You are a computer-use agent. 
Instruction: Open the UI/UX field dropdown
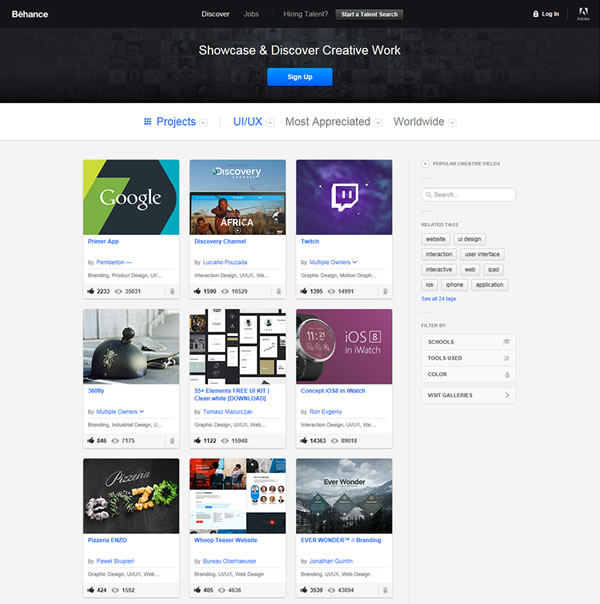[x=270, y=123]
